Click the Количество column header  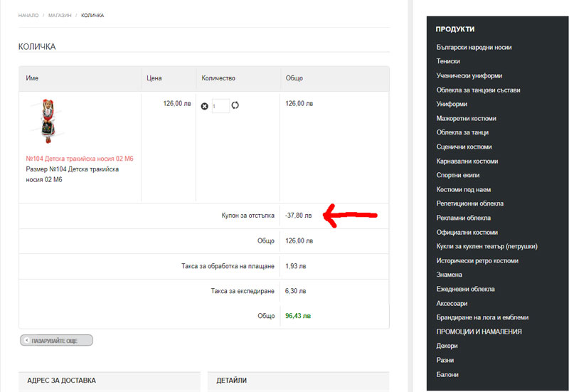click(218, 78)
